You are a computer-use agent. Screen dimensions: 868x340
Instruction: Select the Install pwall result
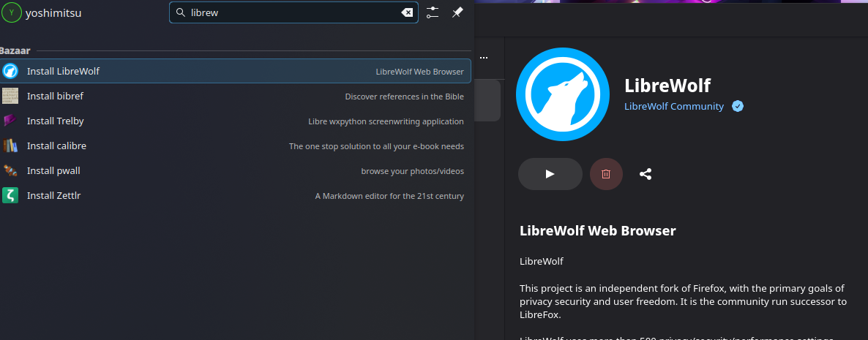click(x=235, y=171)
